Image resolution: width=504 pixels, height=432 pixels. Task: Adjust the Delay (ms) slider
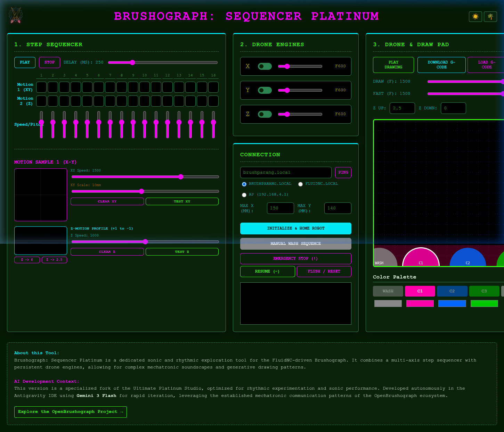tap(163, 63)
